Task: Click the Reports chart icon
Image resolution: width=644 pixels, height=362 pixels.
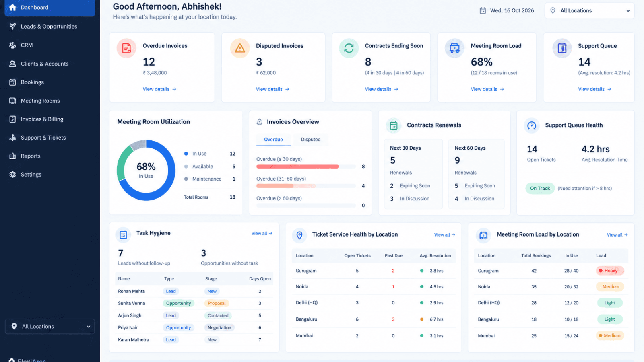Action: point(12,156)
